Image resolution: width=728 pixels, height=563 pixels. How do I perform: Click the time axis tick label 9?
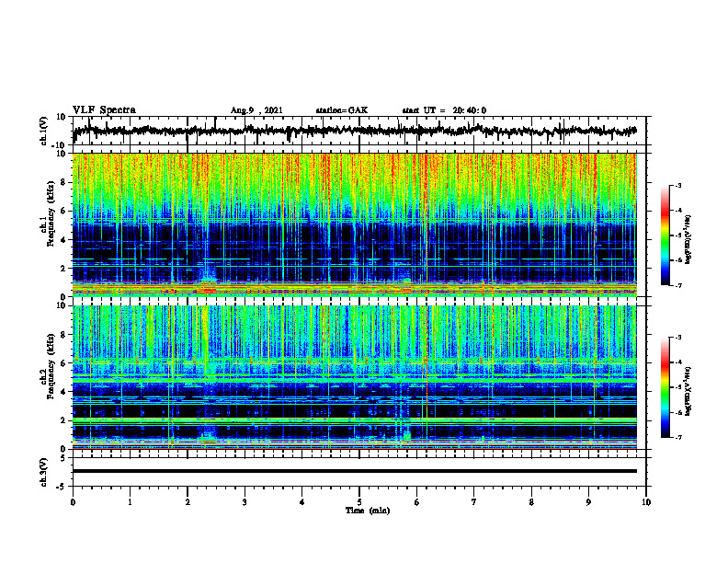point(588,502)
